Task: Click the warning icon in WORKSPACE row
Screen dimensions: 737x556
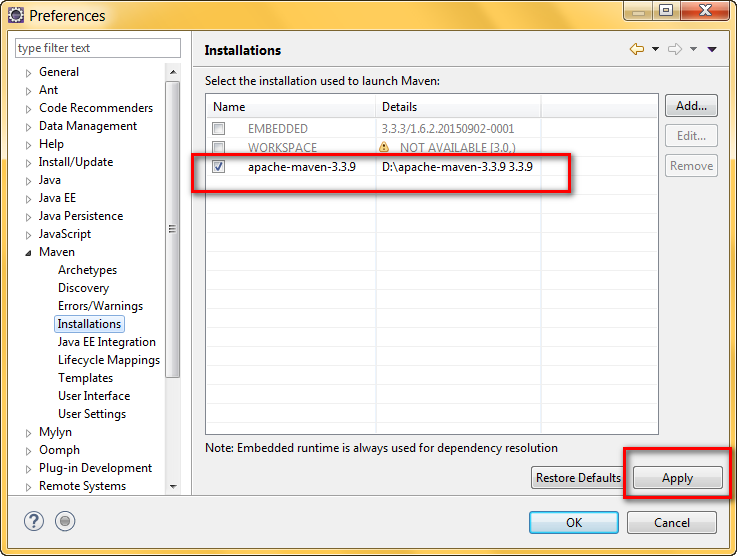Action: tap(384, 147)
